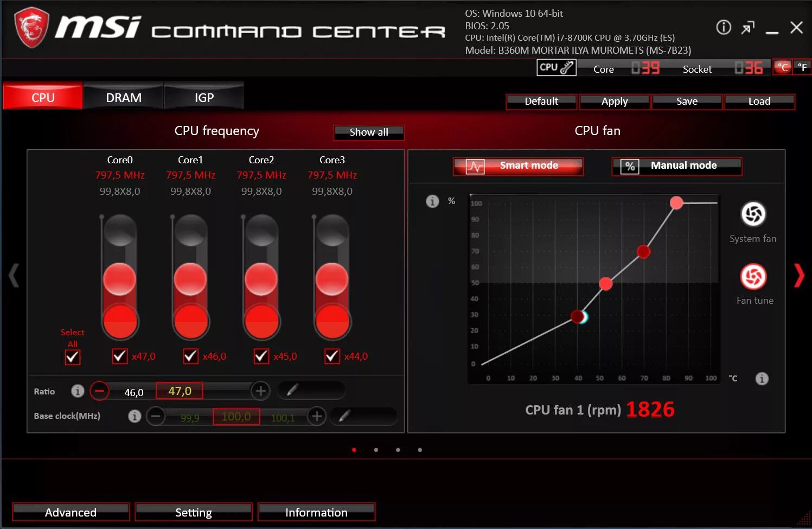812x529 pixels.
Task: Select the third page indicator dot
Action: 398,450
